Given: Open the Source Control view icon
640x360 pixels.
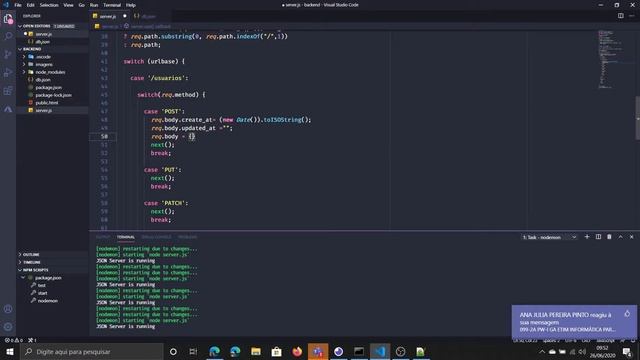Looking at the screenshot, I should (x=8, y=54).
